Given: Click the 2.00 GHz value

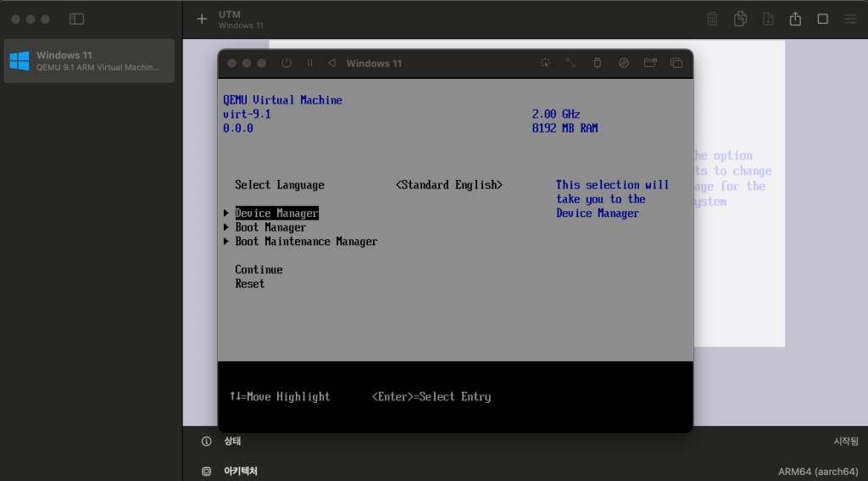Looking at the screenshot, I should pos(556,115).
